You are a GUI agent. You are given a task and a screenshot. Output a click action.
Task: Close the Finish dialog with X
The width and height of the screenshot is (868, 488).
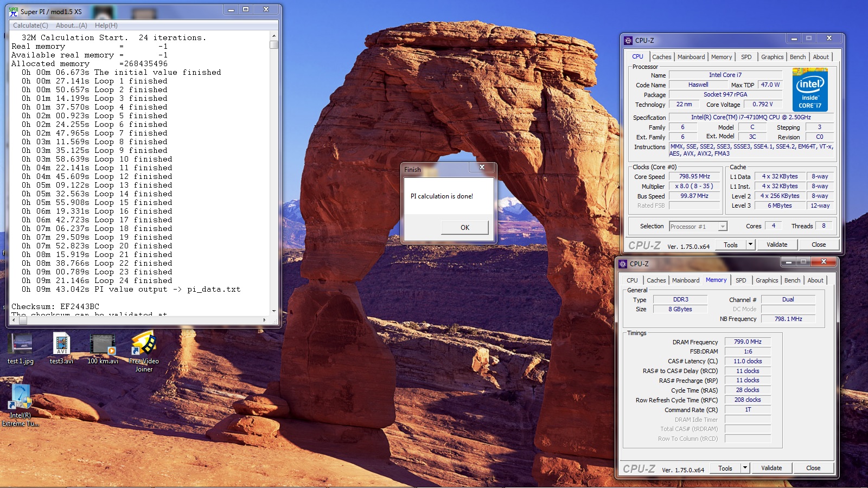(x=482, y=167)
